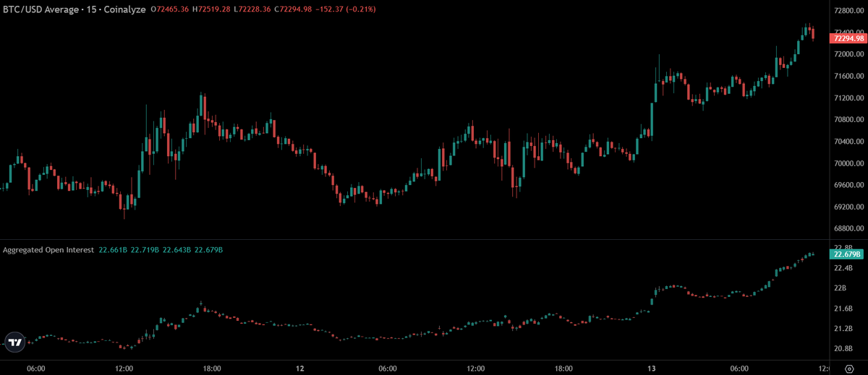Viewport: 868px width, 375px height.
Task: Click the 69600.00 price axis label
Action: (848, 185)
